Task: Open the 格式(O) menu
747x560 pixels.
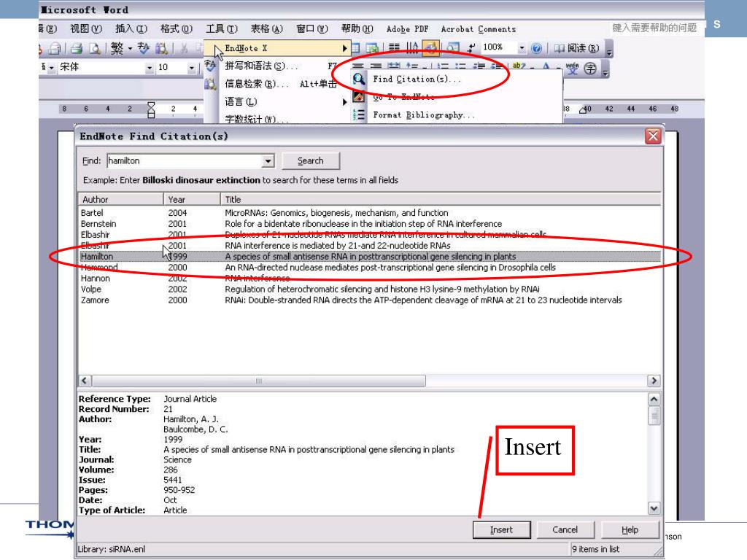Action: pyautogui.click(x=177, y=28)
